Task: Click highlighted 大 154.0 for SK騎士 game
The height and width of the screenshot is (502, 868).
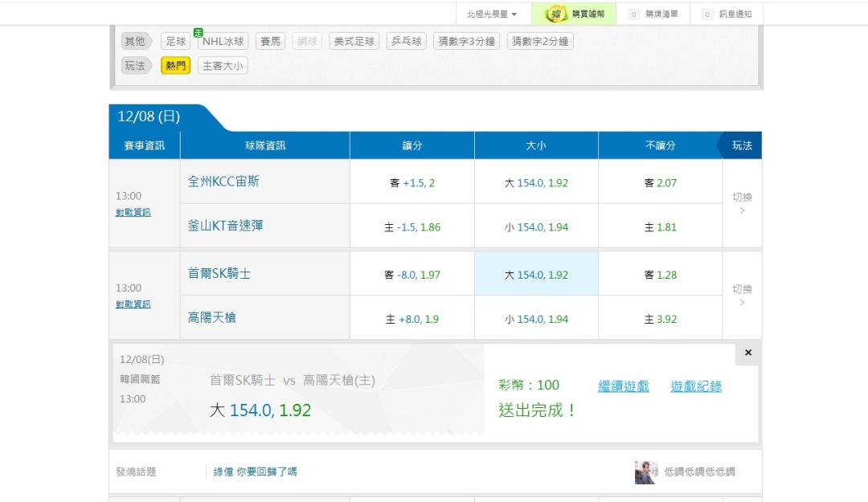Action: (536, 275)
